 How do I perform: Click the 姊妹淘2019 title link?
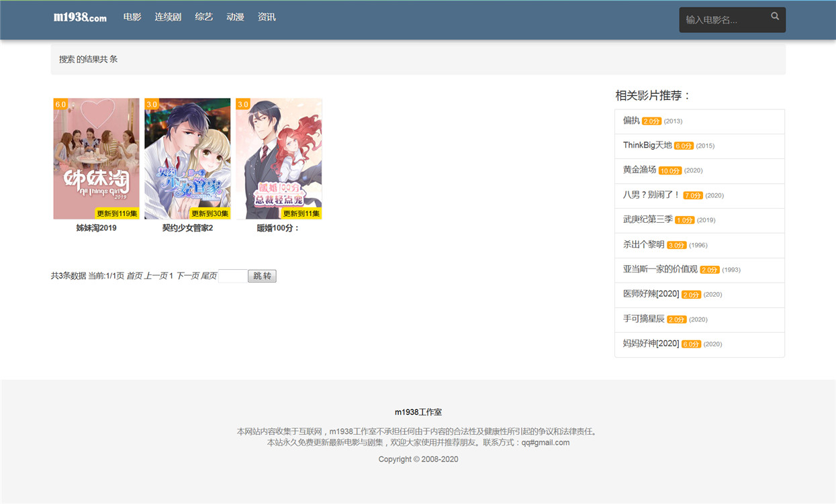pyautogui.click(x=96, y=228)
